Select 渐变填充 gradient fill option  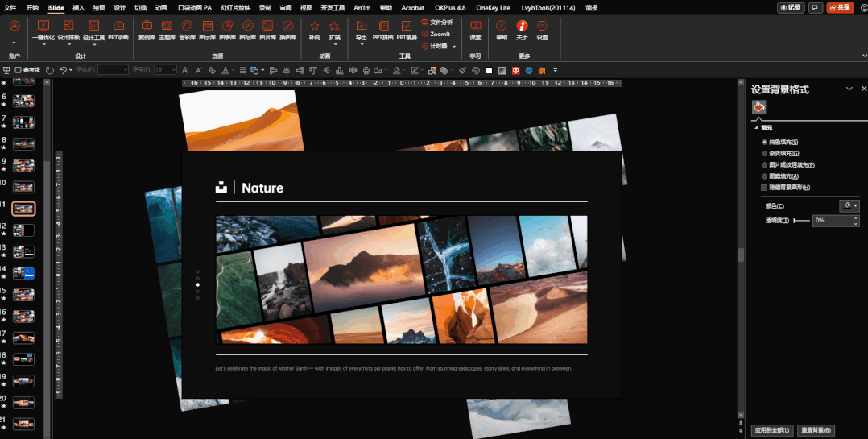pos(780,153)
